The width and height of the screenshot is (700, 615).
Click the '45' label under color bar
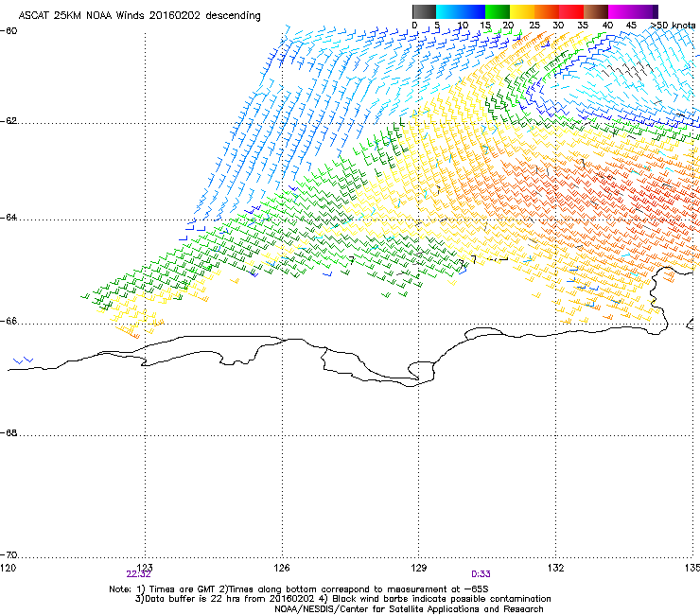click(x=631, y=26)
